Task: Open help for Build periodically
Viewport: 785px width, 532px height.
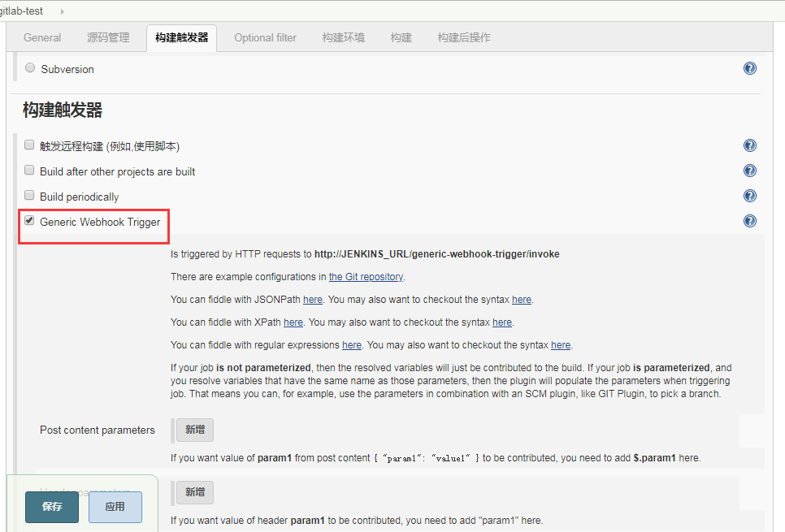Action: (749, 195)
